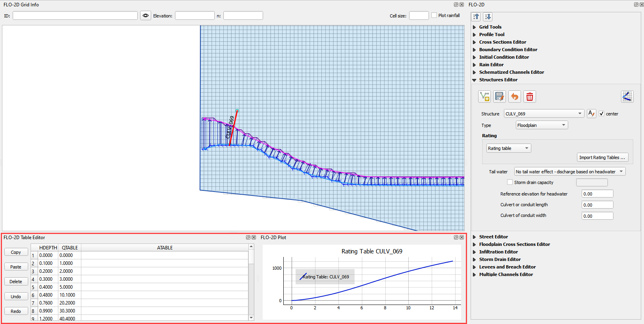Open the Structure CULV_069 dropdown
The width and height of the screenshot is (644, 324).
point(544,114)
